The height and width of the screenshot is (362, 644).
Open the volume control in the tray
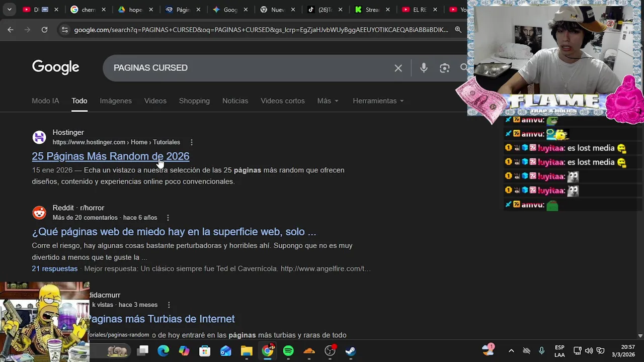(589, 351)
